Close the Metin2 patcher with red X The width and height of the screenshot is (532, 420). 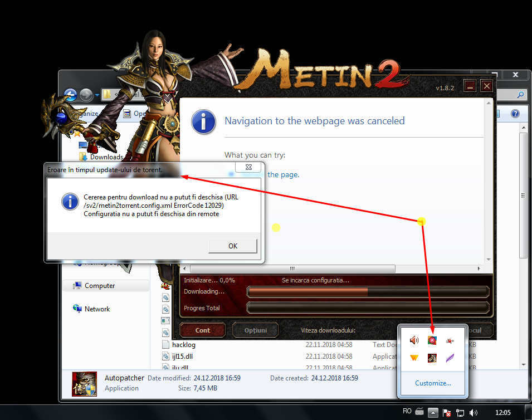coord(486,86)
